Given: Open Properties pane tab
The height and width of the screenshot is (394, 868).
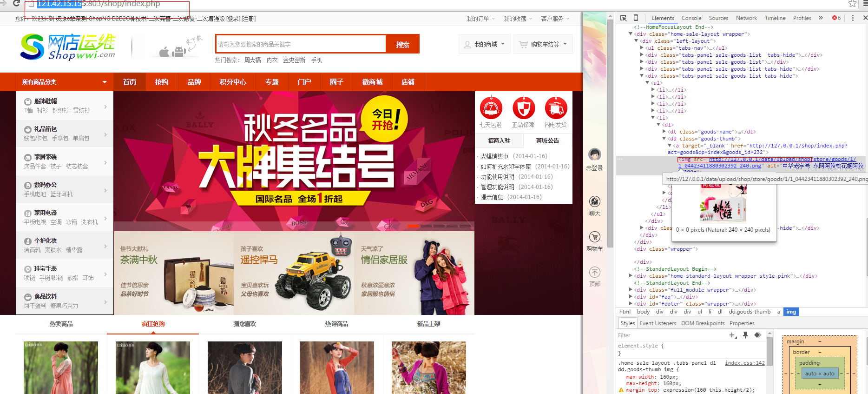Looking at the screenshot, I should click(x=742, y=323).
